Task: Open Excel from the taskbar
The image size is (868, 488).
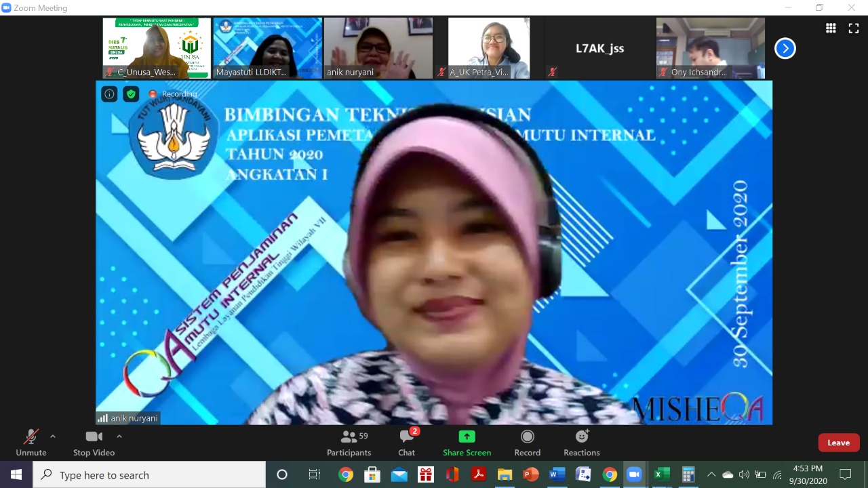Action: (x=661, y=475)
